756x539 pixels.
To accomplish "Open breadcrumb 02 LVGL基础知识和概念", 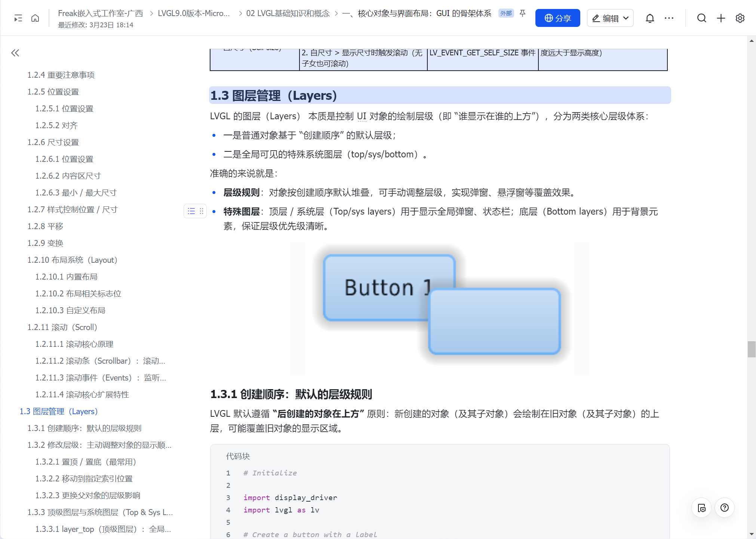I will click(288, 13).
